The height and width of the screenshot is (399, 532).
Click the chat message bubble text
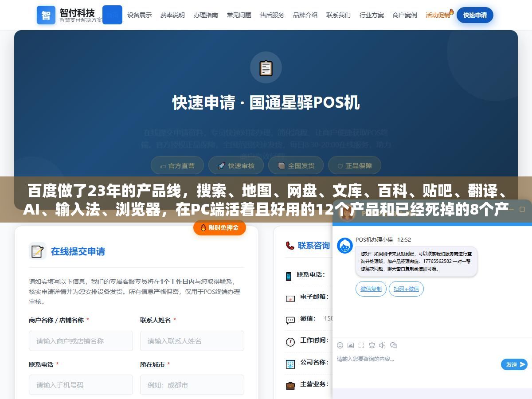pyautogui.click(x=416, y=261)
